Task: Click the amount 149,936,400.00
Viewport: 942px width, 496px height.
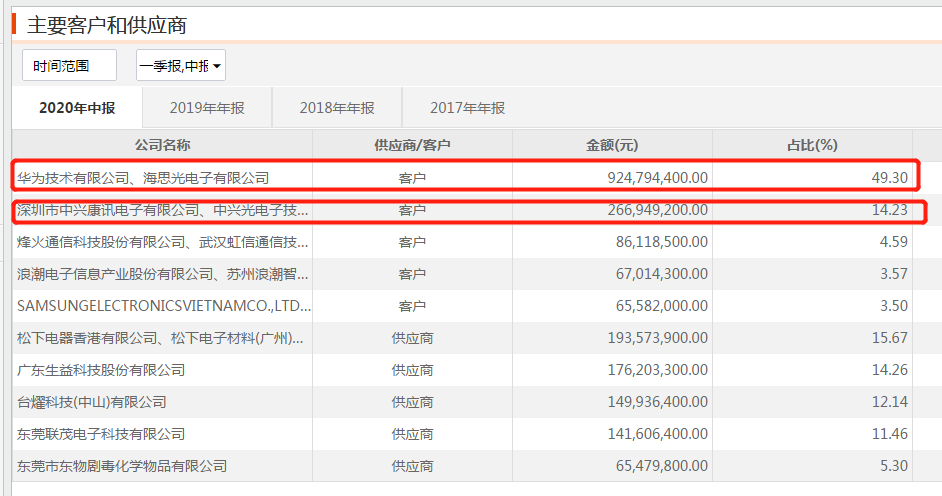Action: pyautogui.click(x=657, y=402)
